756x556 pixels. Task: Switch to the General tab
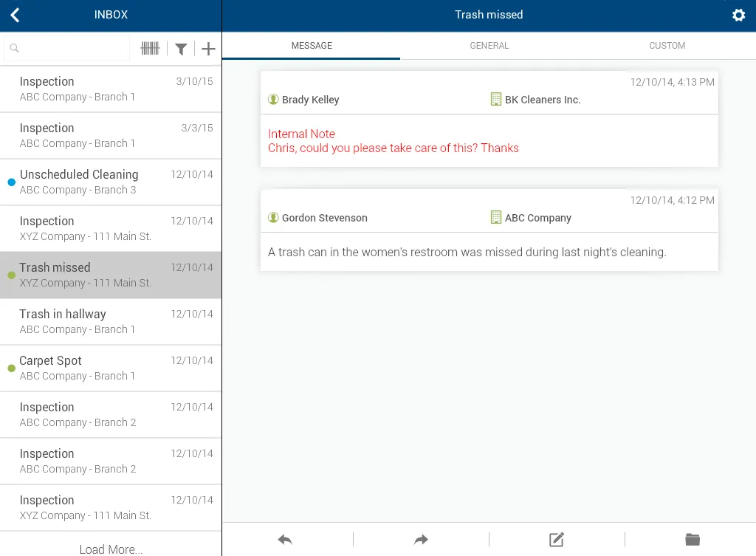tap(489, 46)
